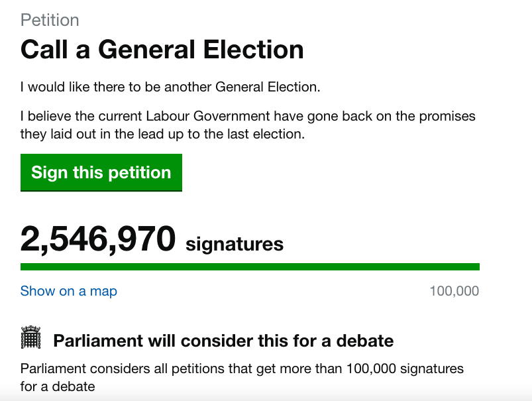Click the words Labour Government in the description
The image size is (532, 401).
(219, 117)
